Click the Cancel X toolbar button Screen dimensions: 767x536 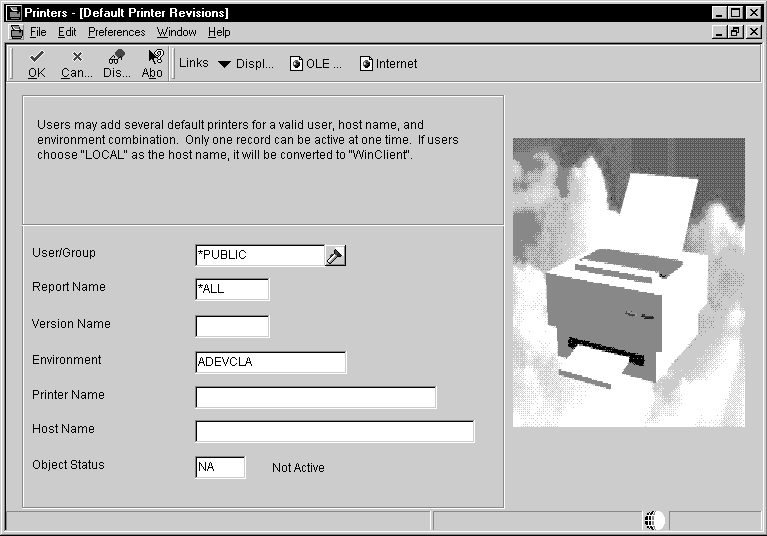(x=77, y=64)
